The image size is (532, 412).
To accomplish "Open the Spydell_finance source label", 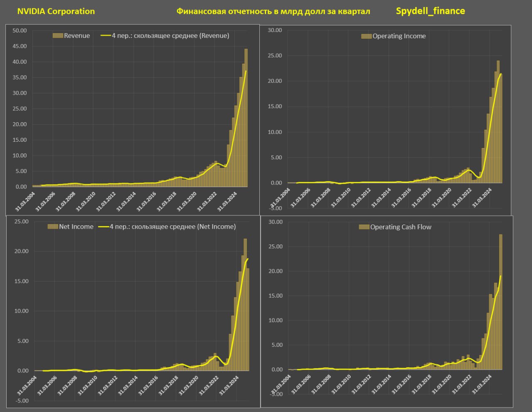I will pos(430,11).
